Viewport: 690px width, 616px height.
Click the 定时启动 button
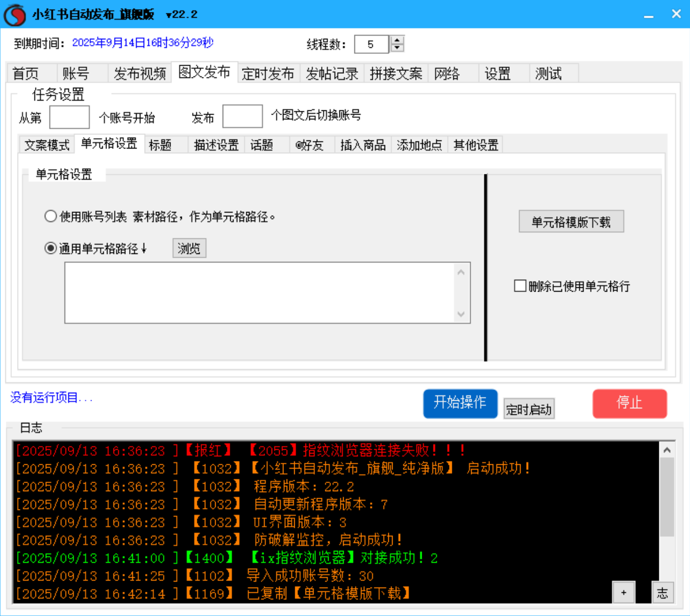529,408
